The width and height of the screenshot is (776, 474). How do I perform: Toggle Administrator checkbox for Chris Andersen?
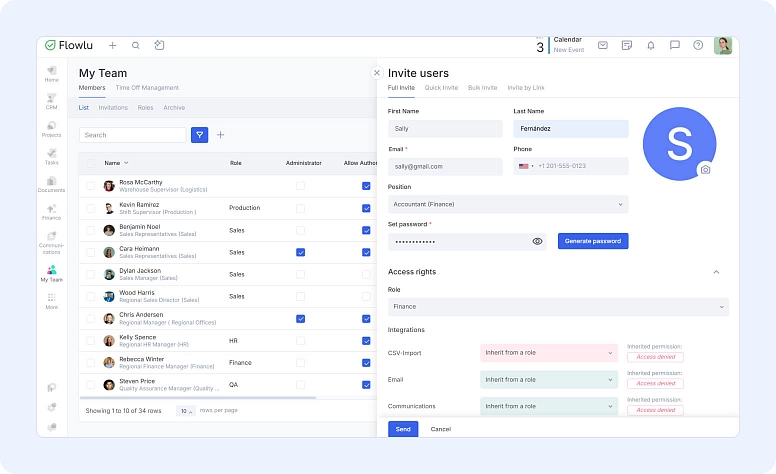pos(300,318)
